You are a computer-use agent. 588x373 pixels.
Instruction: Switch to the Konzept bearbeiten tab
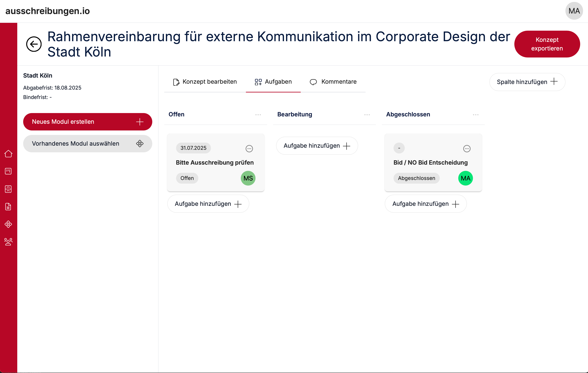pos(205,82)
